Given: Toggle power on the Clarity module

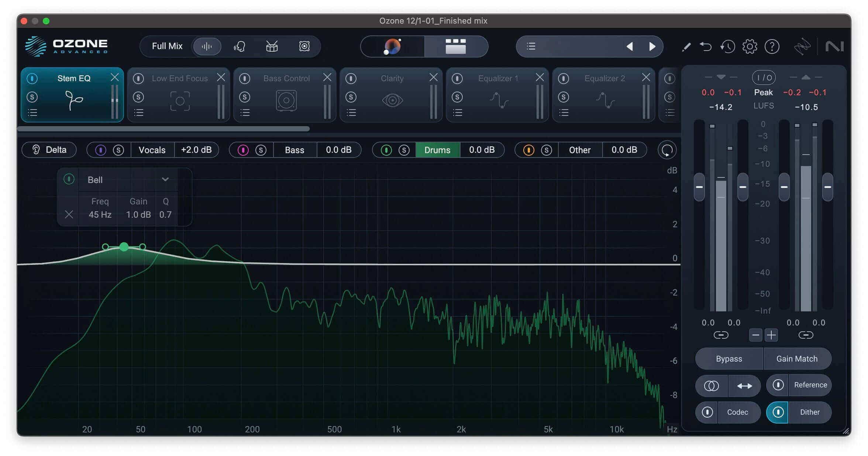Looking at the screenshot, I should [351, 78].
